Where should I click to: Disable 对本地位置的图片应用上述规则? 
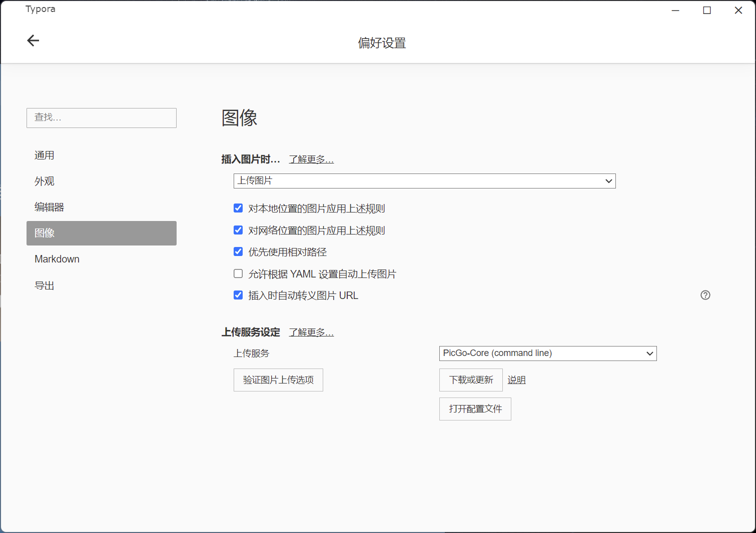[x=238, y=208]
